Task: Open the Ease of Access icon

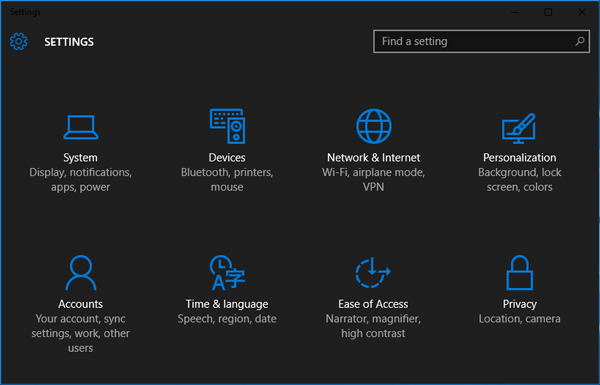Action: 373,272
